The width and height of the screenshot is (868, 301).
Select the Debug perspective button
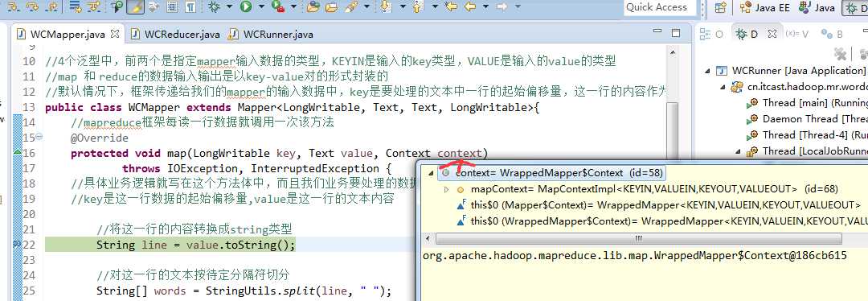pos(854,7)
